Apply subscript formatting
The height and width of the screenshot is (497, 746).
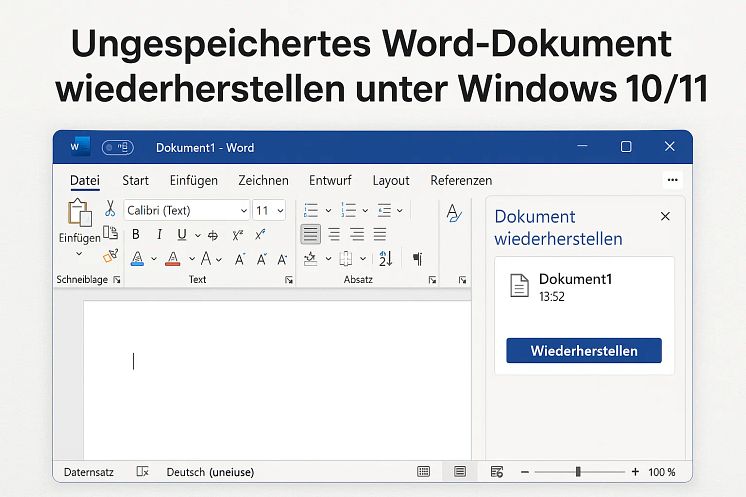click(237, 235)
